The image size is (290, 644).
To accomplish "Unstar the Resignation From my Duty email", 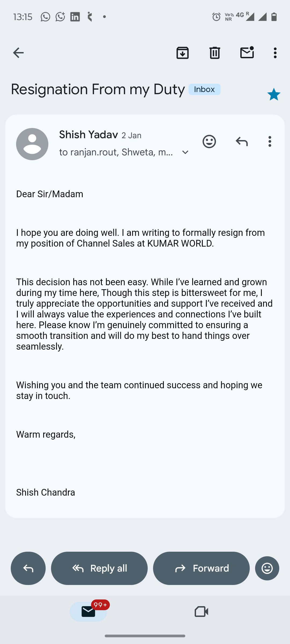I will pyautogui.click(x=274, y=94).
